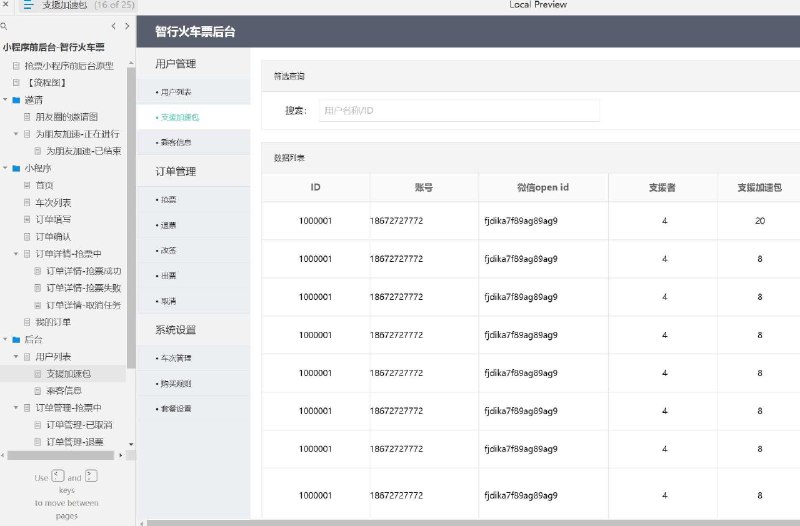Click the 用户管理 section heading
The width and height of the screenshot is (800, 526).
coord(176,64)
